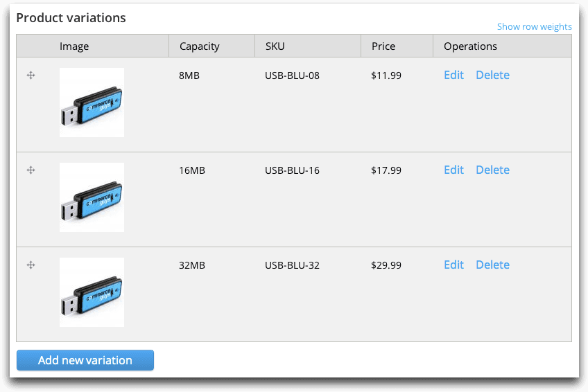Open the USB-BLU-32 product image thumbnail
This screenshot has width=588, height=392.
pyautogui.click(x=92, y=292)
